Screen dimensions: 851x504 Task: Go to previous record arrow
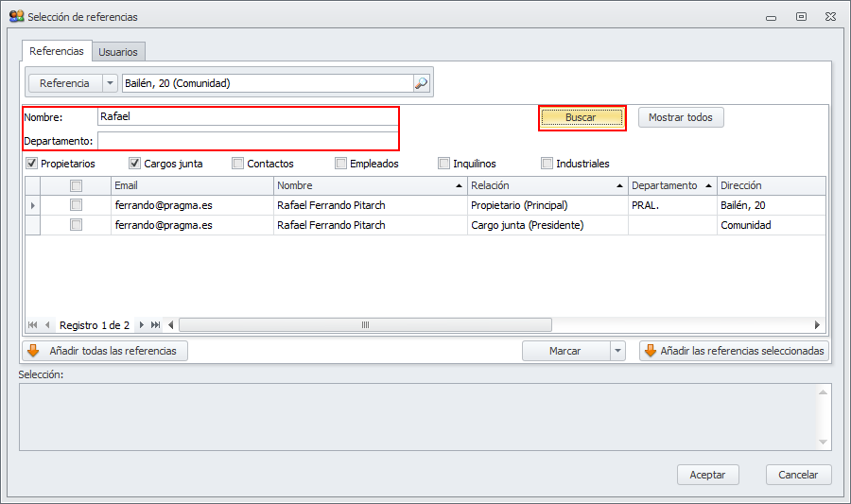click(x=47, y=325)
